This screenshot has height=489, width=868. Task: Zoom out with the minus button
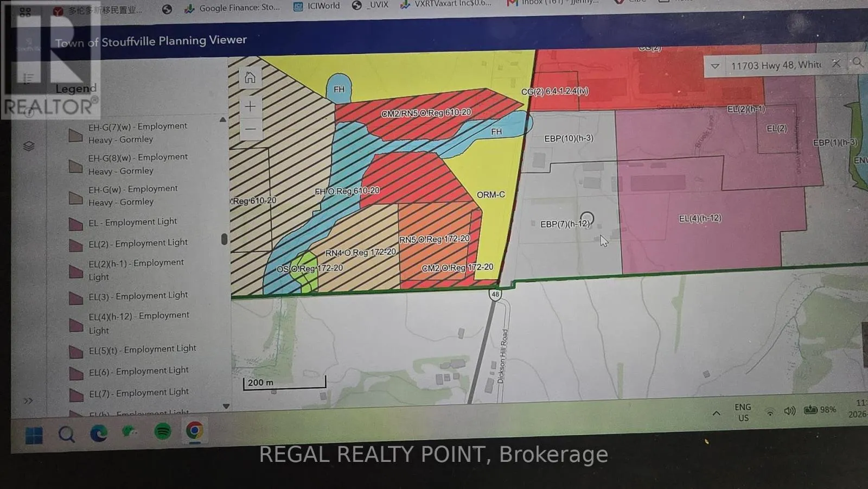[250, 129]
